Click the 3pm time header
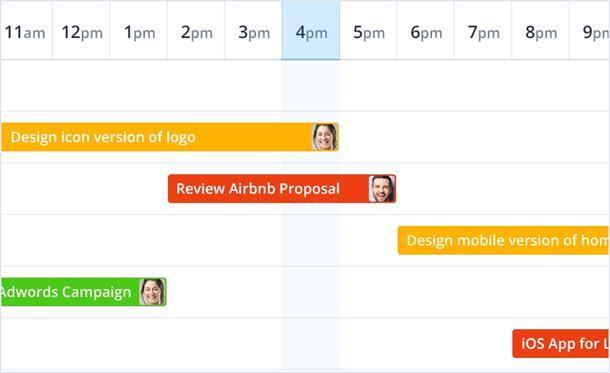 click(x=253, y=30)
